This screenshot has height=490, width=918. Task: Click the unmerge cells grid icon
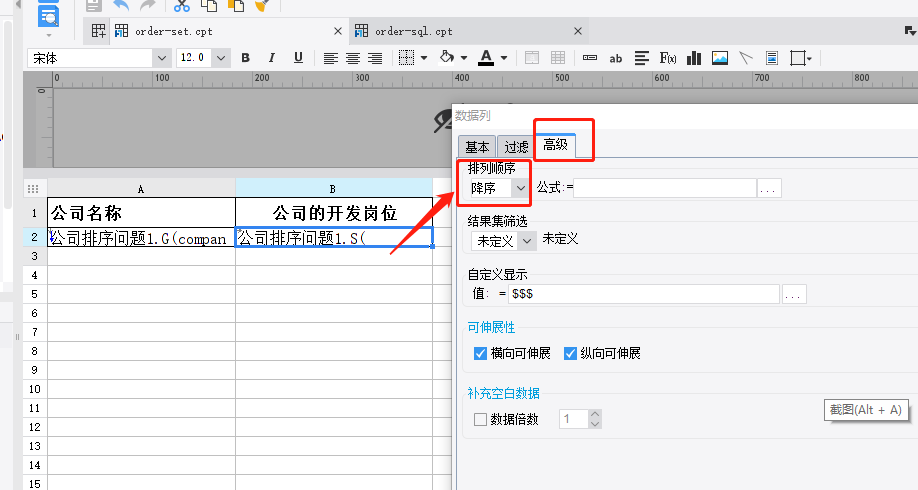558,58
